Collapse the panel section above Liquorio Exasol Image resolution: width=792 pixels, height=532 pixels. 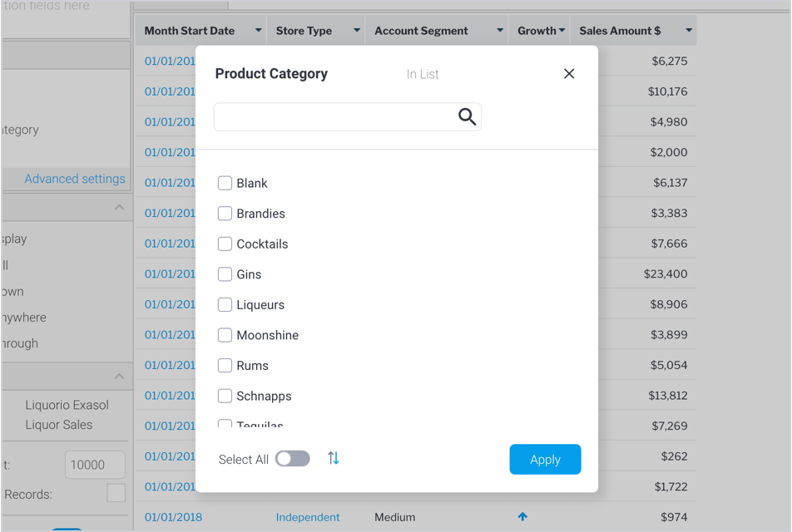coord(119,377)
